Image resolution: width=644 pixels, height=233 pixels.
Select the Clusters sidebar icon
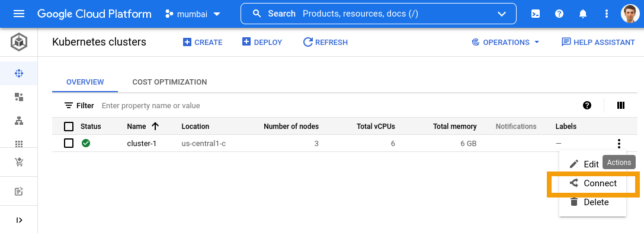[x=19, y=73]
